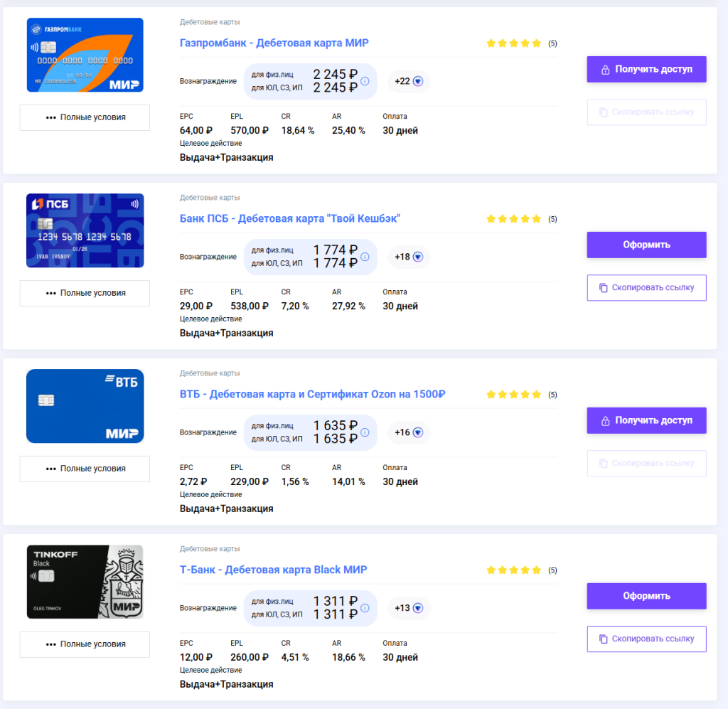Copy the link for T-Bank Black card

646,639
